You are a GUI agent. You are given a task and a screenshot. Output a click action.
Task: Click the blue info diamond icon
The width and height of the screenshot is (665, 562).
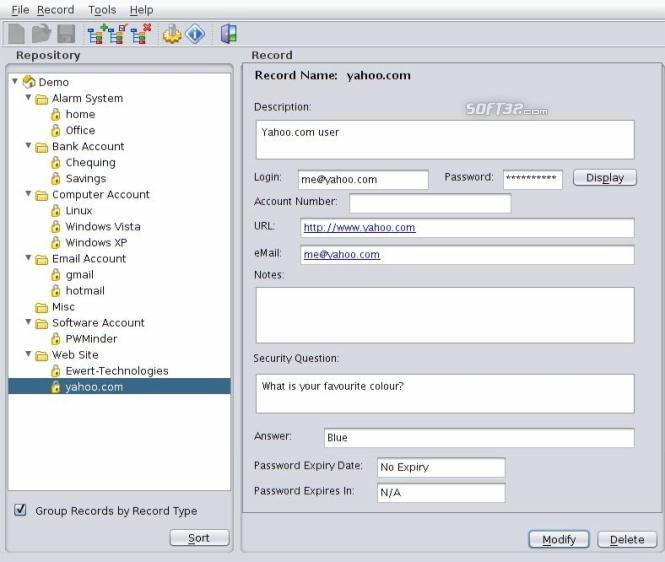[x=195, y=34]
